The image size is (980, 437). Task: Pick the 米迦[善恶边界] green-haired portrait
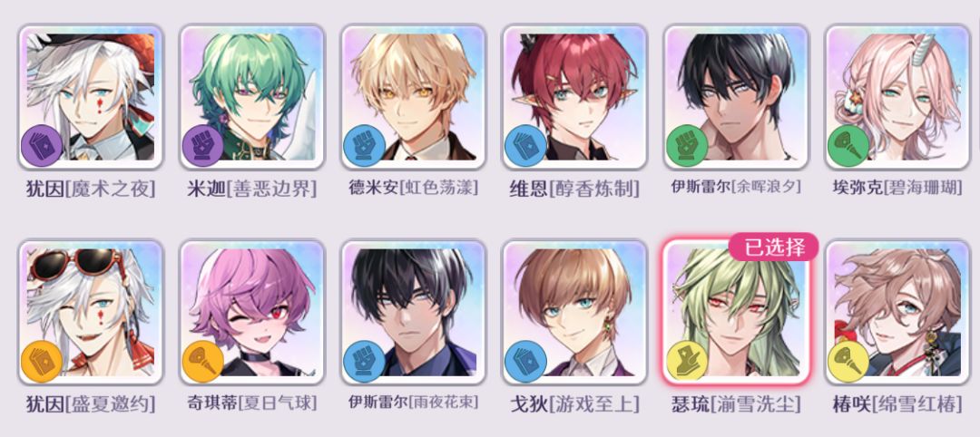(x=252, y=97)
